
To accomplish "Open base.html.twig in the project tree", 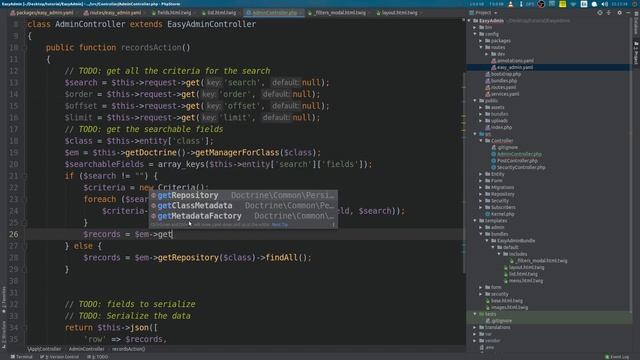I will (x=504, y=300).
